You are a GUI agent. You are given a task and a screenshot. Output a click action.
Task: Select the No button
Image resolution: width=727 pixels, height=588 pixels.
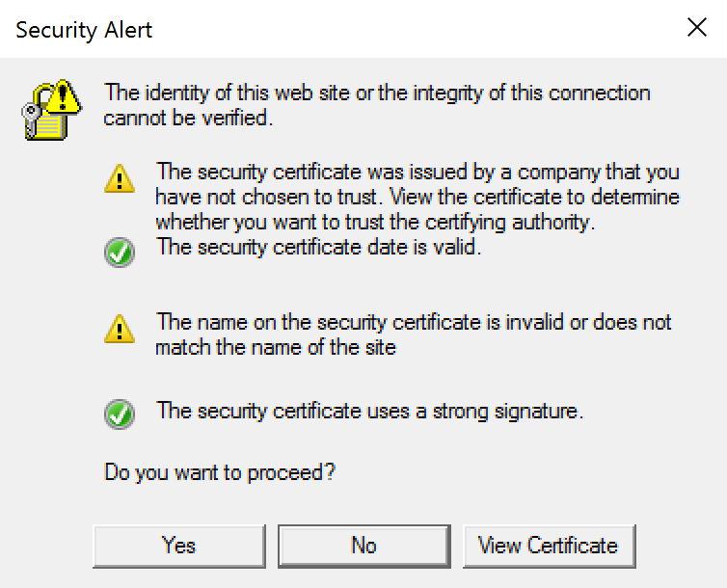tap(364, 546)
